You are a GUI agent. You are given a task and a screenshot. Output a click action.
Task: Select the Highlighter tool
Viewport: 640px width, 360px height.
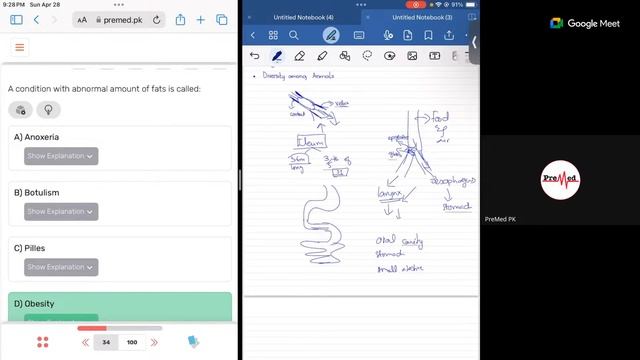(322, 56)
